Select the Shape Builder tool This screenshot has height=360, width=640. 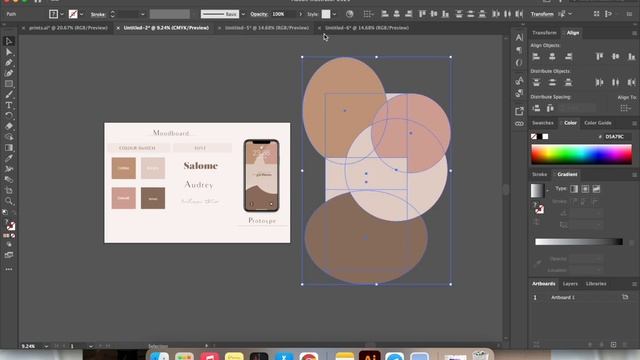9,137
